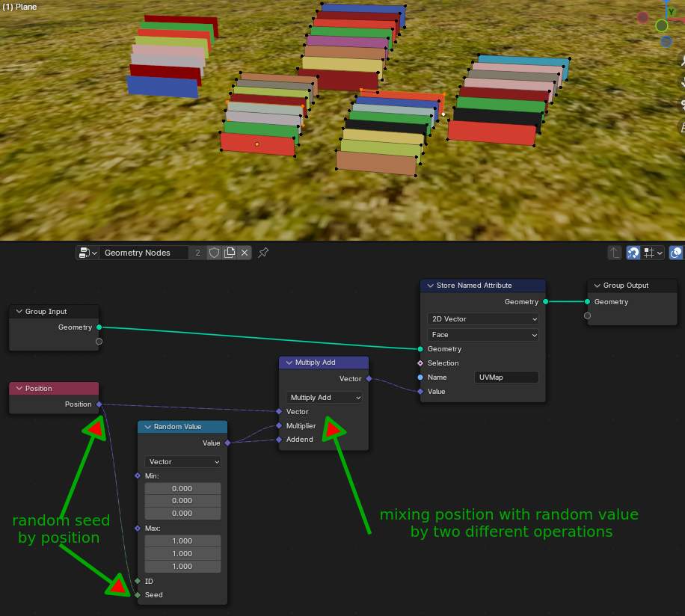Screen dimensions: 685x616
Task: Click the Selection input socket
Action: tap(420, 363)
